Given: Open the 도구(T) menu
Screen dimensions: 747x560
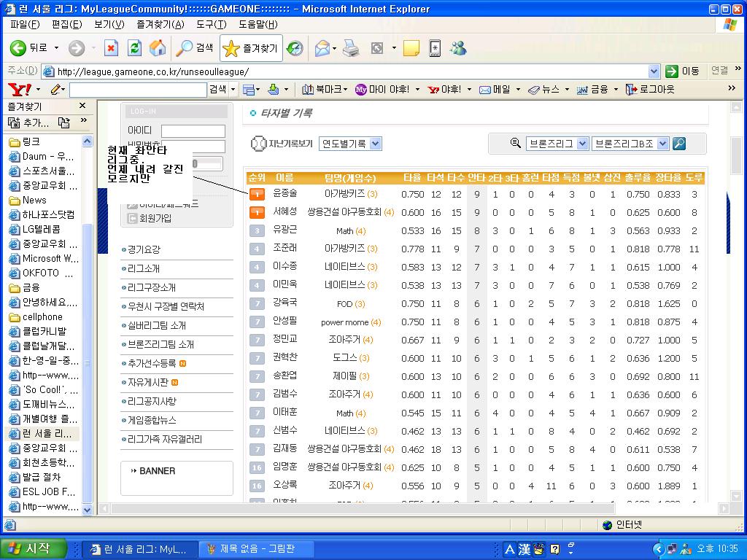Looking at the screenshot, I should [x=211, y=24].
